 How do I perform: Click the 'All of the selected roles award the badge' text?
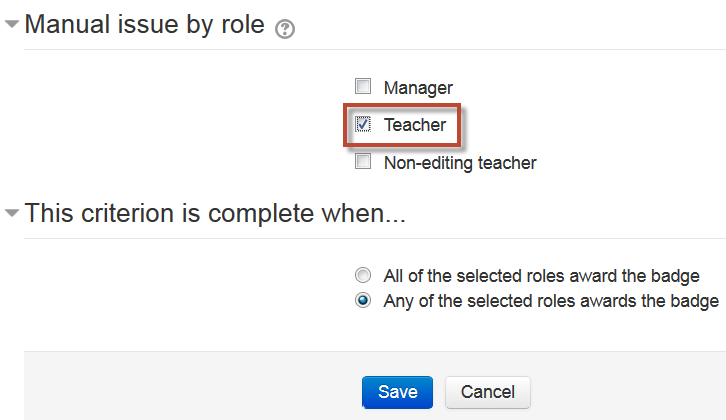[x=541, y=276]
